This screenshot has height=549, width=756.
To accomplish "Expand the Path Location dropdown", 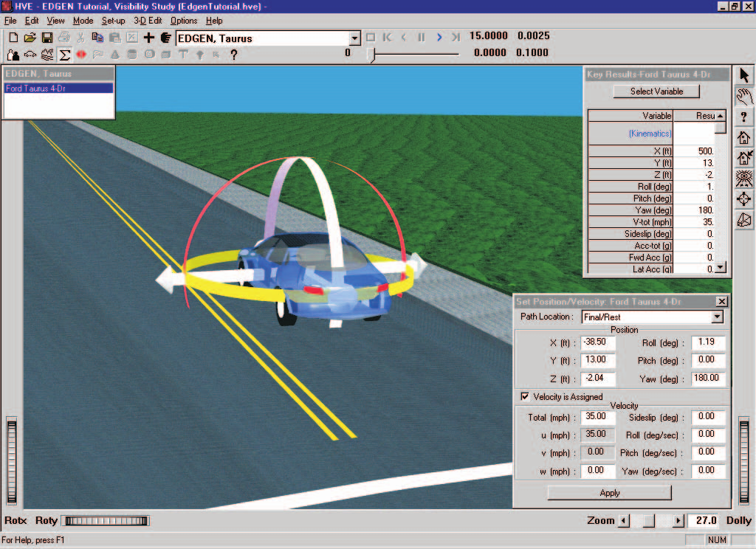I will (718, 317).
